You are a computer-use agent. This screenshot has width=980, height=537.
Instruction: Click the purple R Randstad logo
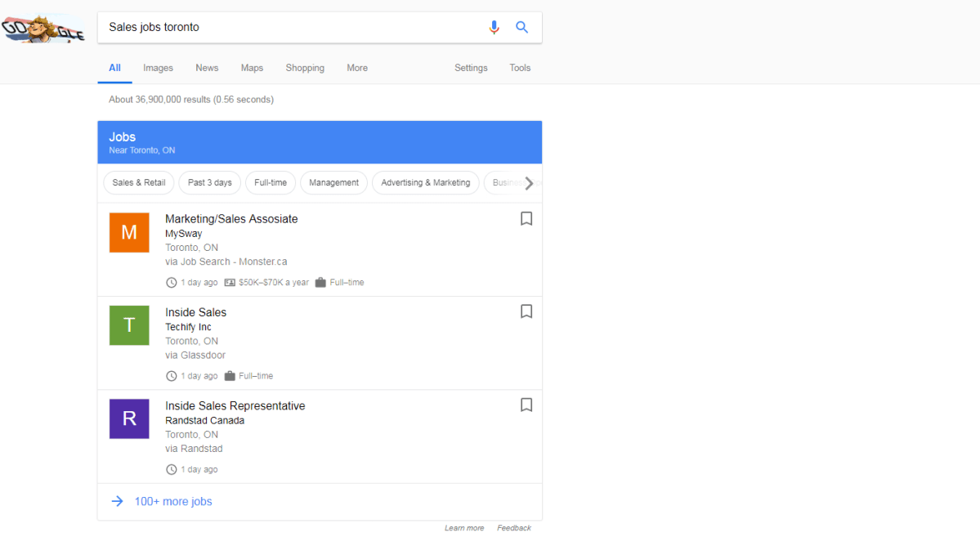click(x=129, y=418)
